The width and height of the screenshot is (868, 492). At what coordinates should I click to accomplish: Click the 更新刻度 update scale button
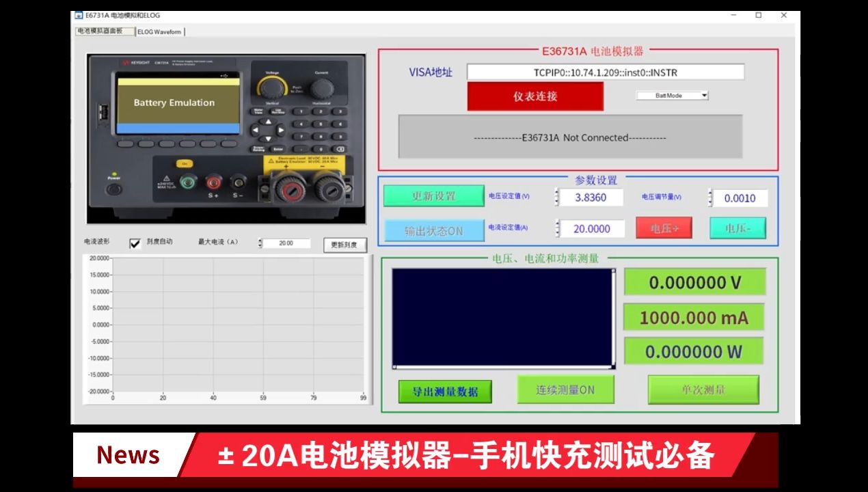pos(344,245)
